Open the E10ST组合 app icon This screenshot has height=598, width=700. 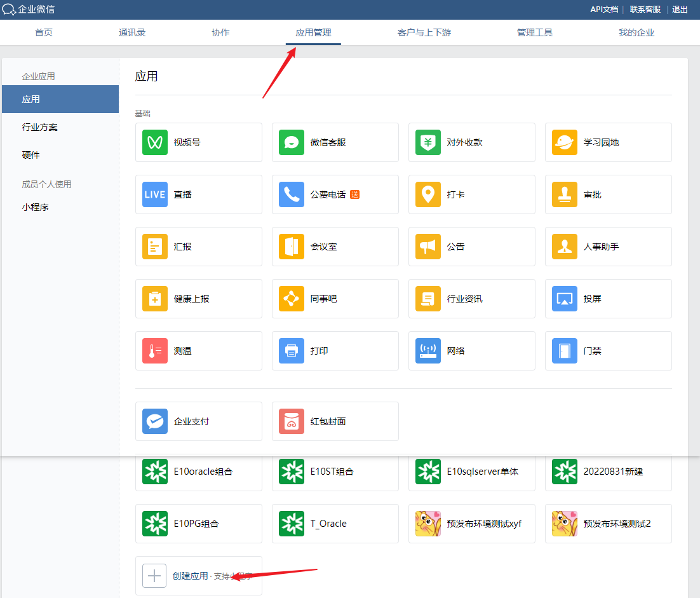coord(292,472)
